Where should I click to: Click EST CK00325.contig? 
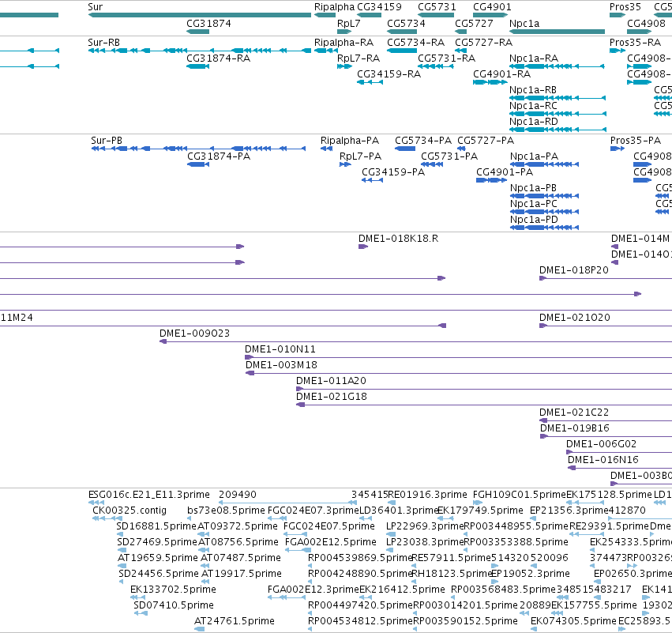tap(107, 518)
